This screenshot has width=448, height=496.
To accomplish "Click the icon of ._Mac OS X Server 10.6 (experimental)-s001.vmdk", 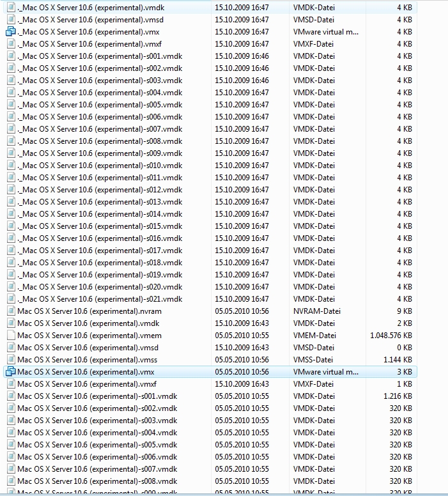I will [x=11, y=56].
